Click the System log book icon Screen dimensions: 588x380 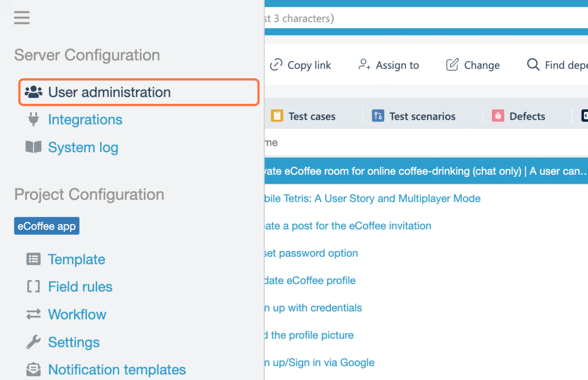tap(33, 147)
